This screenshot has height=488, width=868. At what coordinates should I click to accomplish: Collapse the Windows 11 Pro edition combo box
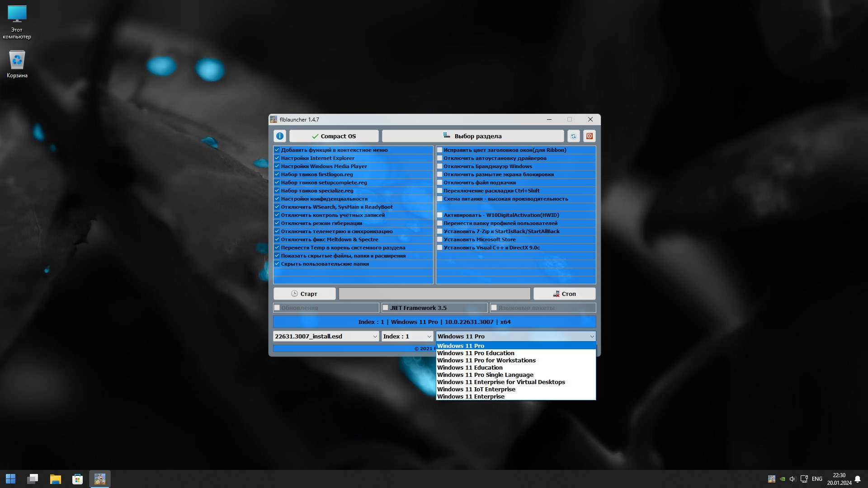[591, 336]
